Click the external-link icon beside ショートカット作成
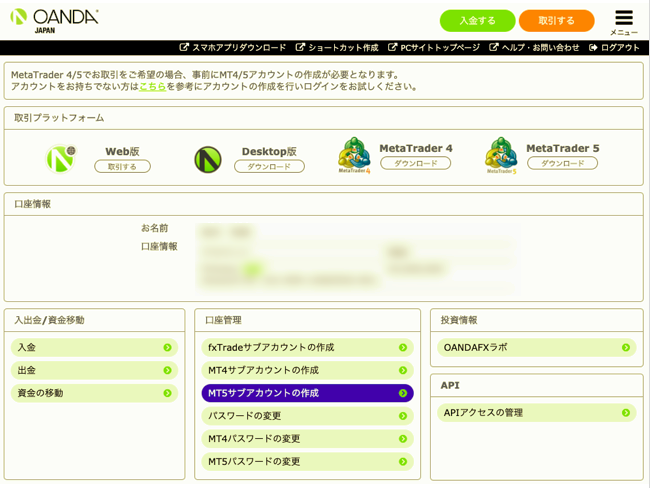The width and height of the screenshot is (650, 488). click(300, 47)
